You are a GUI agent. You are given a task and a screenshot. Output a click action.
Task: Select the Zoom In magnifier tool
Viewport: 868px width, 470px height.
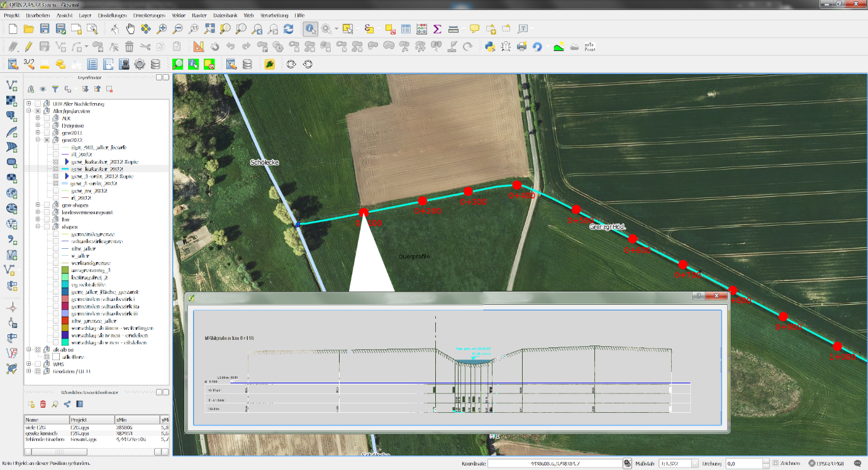(x=162, y=29)
